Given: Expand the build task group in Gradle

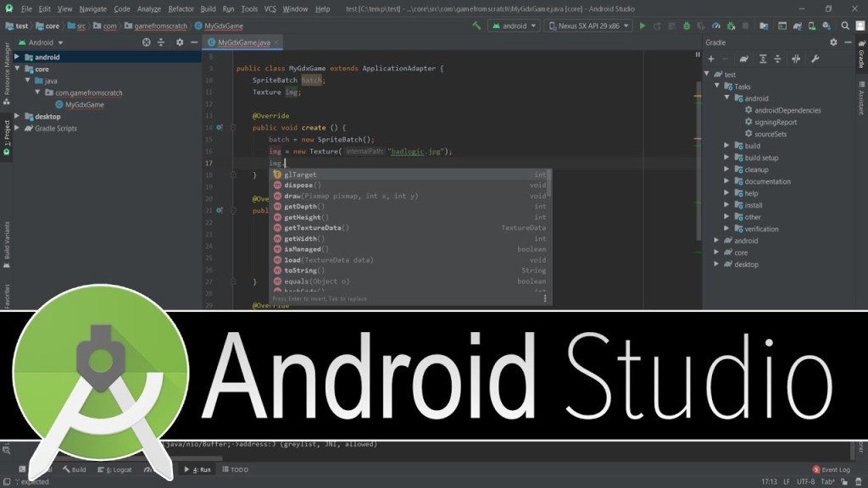Looking at the screenshot, I should (x=726, y=145).
